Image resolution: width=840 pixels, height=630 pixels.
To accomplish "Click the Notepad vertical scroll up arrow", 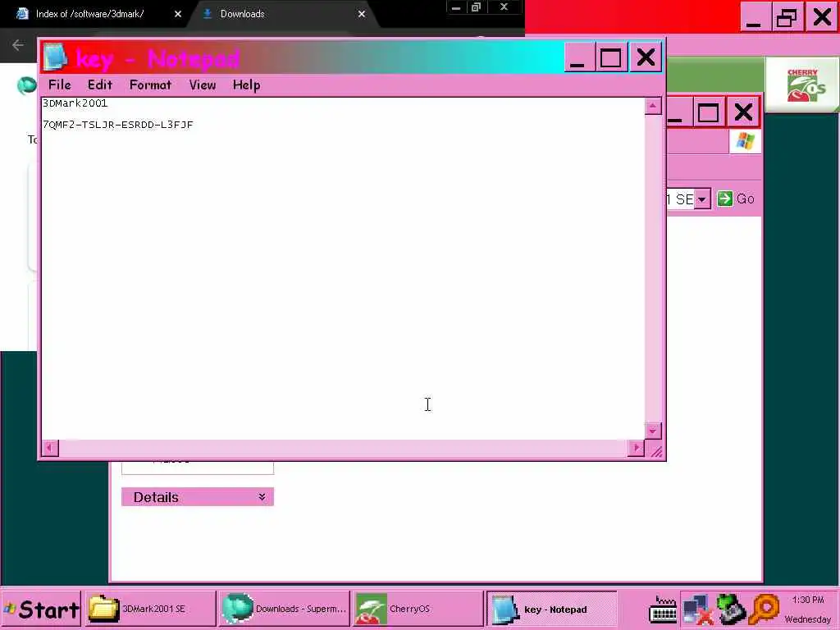I will point(652,106).
